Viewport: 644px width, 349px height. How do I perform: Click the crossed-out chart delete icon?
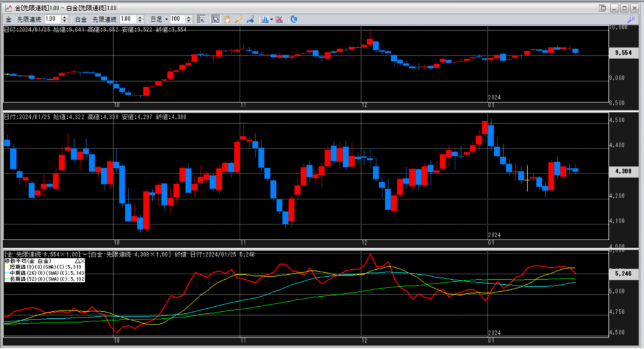point(279,19)
